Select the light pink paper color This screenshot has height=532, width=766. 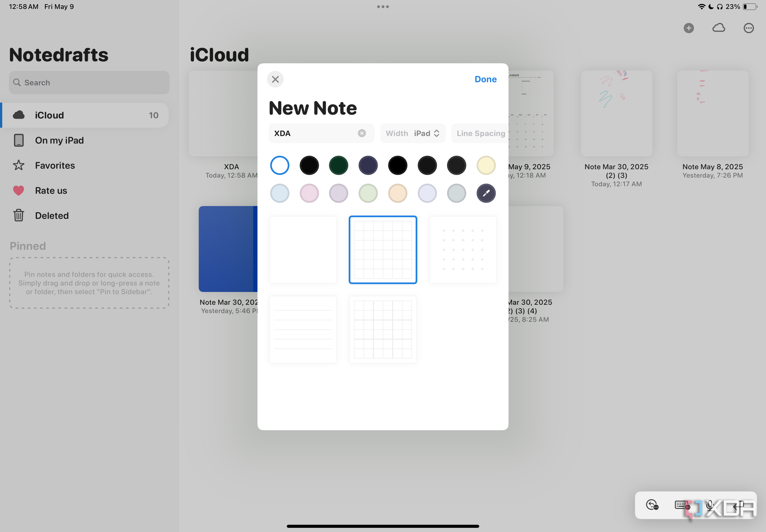pos(309,193)
